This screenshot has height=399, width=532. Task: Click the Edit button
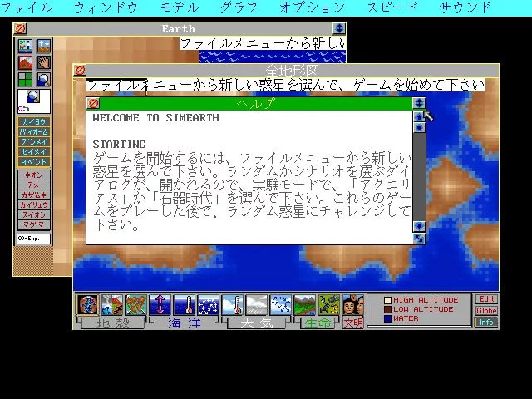point(486,299)
